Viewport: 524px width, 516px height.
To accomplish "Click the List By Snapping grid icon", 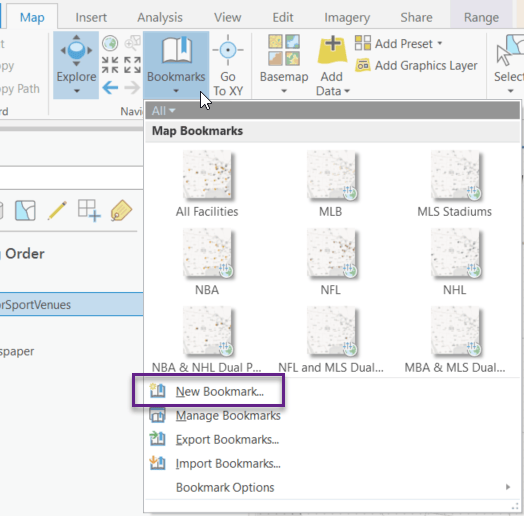I will coord(89,211).
